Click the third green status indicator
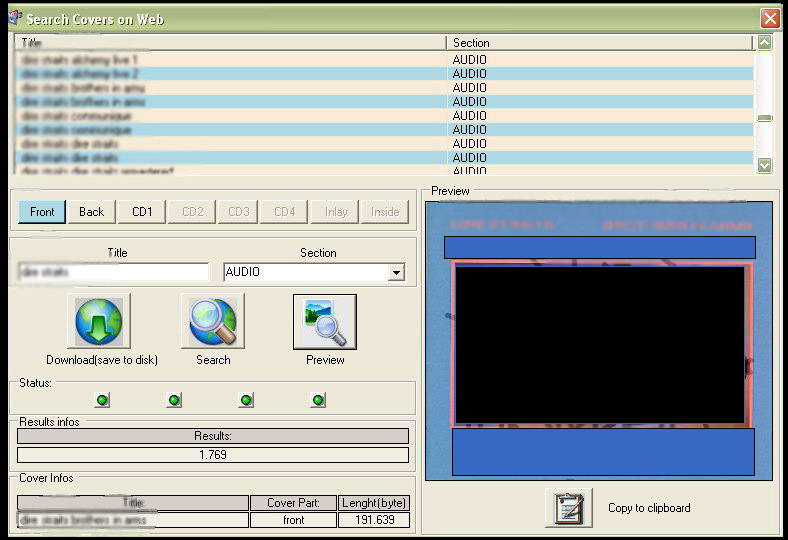The width and height of the screenshot is (788, 540). click(x=246, y=400)
